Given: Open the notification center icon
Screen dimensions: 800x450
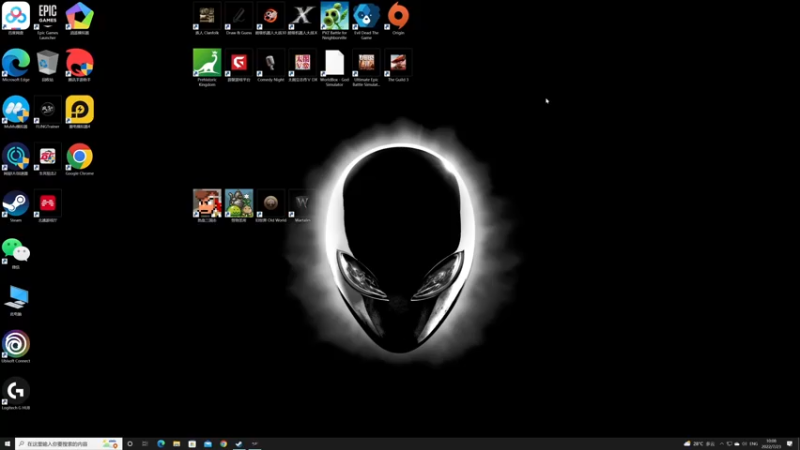Looking at the screenshot, I should pos(790,444).
